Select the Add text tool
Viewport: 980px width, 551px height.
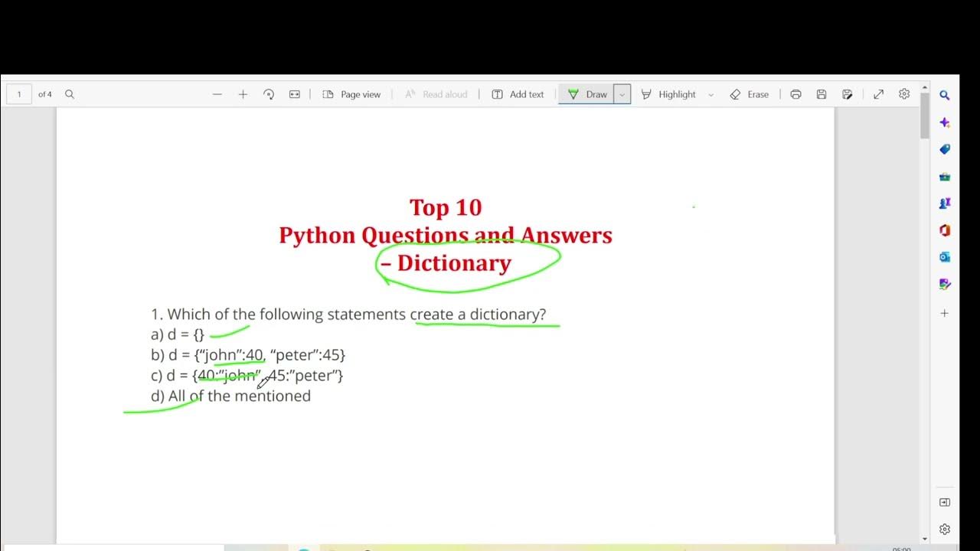coord(518,94)
